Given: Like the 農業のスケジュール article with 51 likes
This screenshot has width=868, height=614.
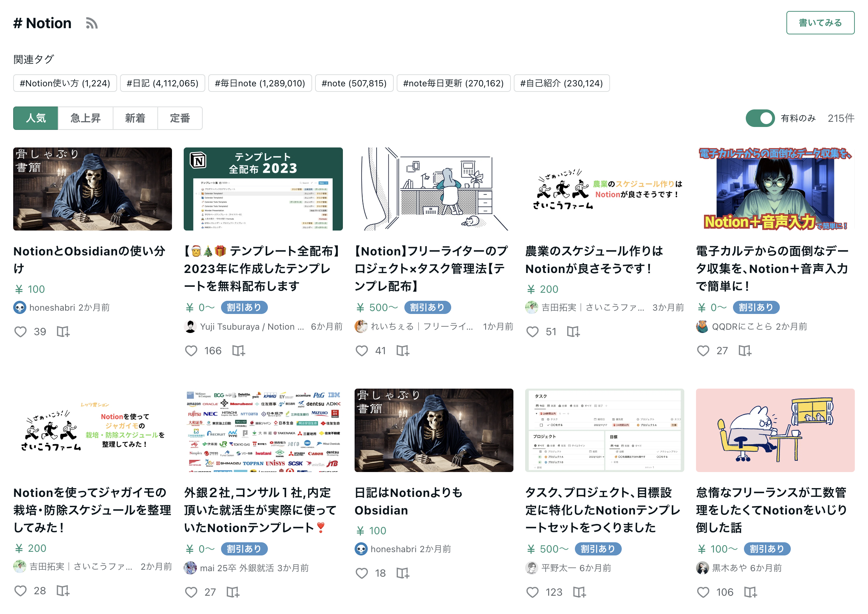Looking at the screenshot, I should pyautogui.click(x=532, y=332).
